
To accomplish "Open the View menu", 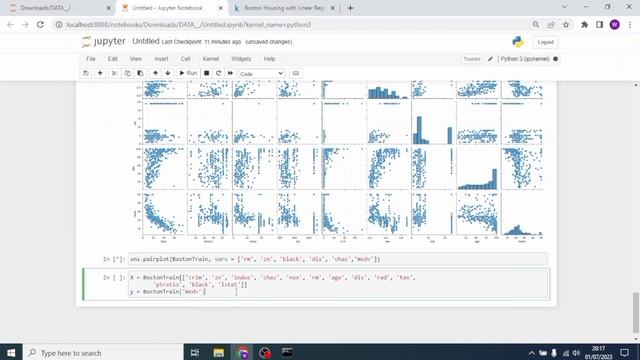I will click(x=136, y=59).
